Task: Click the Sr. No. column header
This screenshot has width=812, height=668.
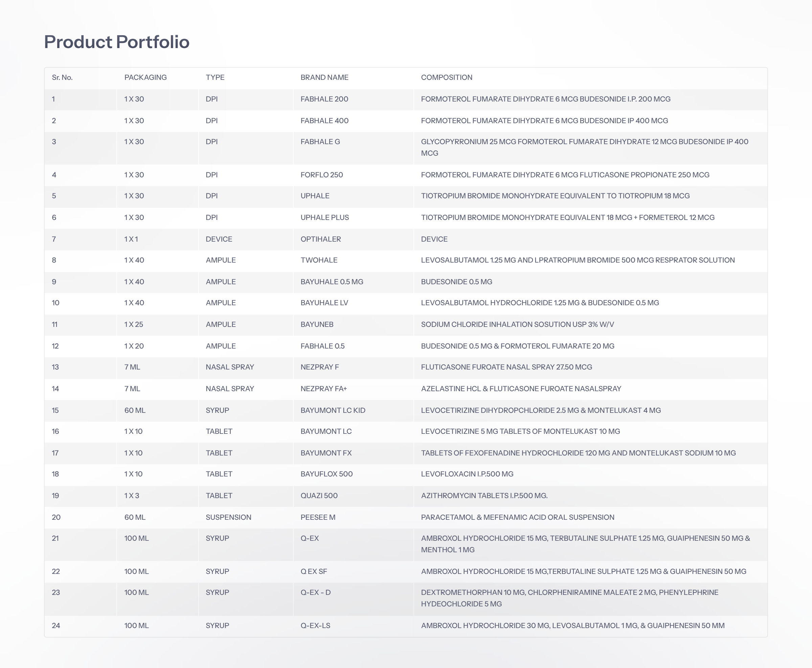Action: 62,77
